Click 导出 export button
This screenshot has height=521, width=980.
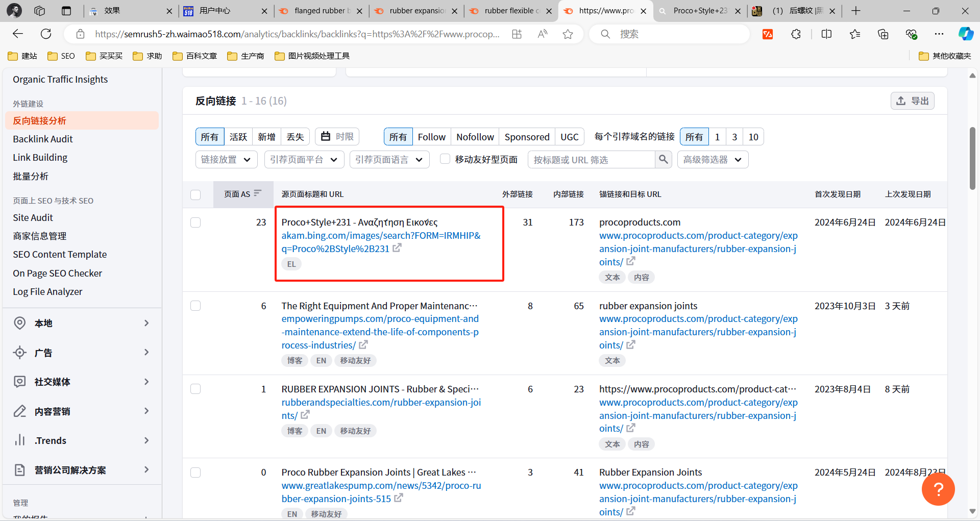(913, 101)
